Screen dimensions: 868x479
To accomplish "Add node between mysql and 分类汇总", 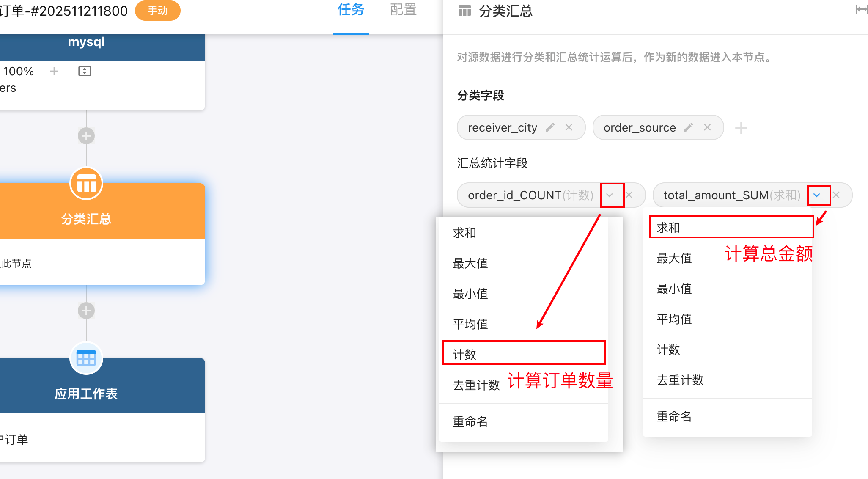I will pyautogui.click(x=86, y=136).
